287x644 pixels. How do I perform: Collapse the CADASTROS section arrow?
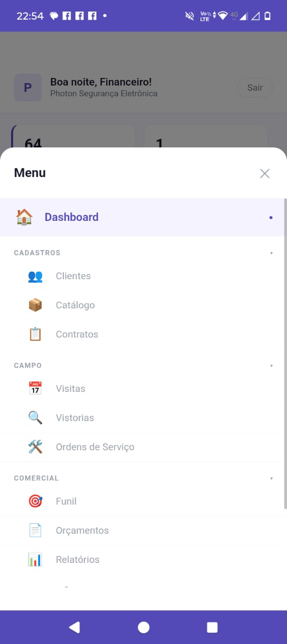click(271, 253)
